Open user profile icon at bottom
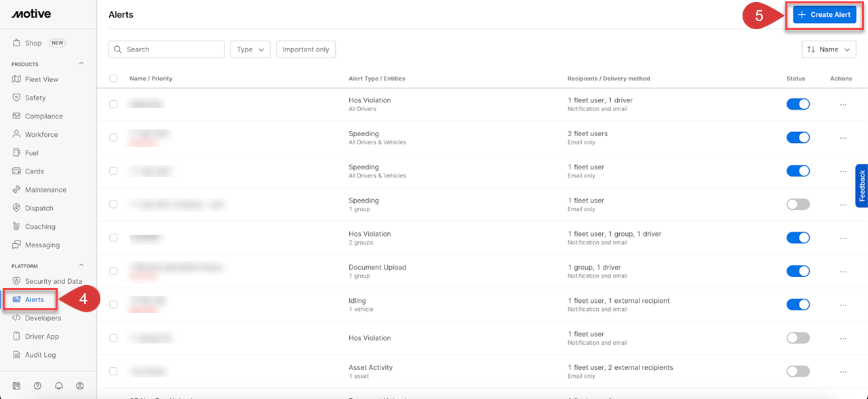This screenshot has height=399, width=868. click(x=80, y=385)
